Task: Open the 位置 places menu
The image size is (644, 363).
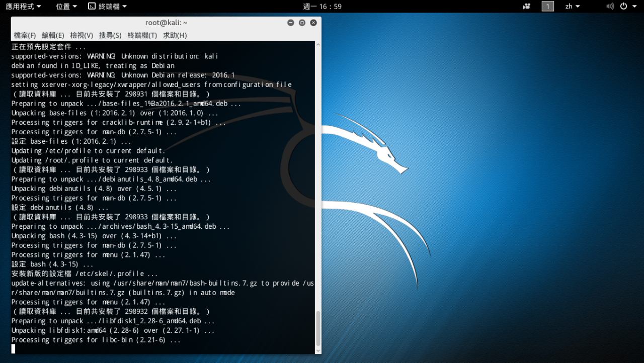Action: coord(66,7)
